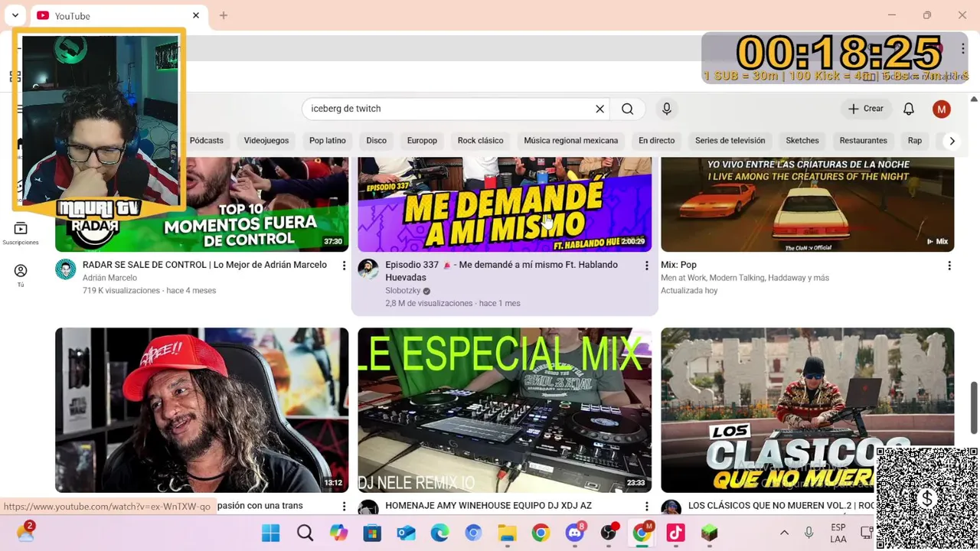Select the Rock clásico filter chip
Image resolution: width=980 pixels, height=551 pixels.
click(481, 141)
